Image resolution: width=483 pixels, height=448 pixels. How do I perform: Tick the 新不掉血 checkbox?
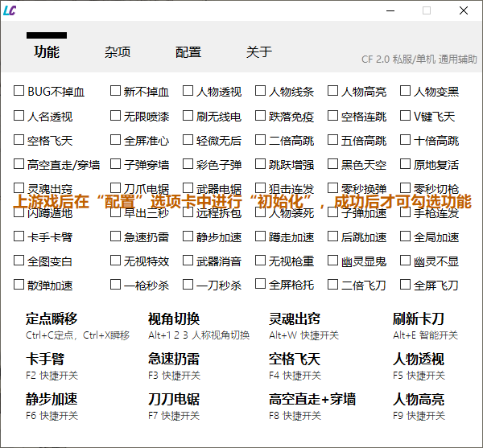(116, 92)
